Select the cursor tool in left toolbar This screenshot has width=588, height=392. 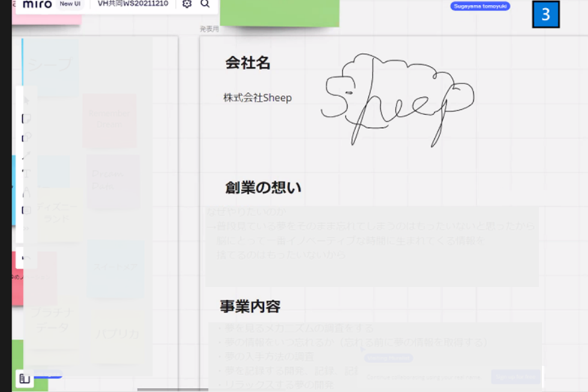[x=26, y=100]
